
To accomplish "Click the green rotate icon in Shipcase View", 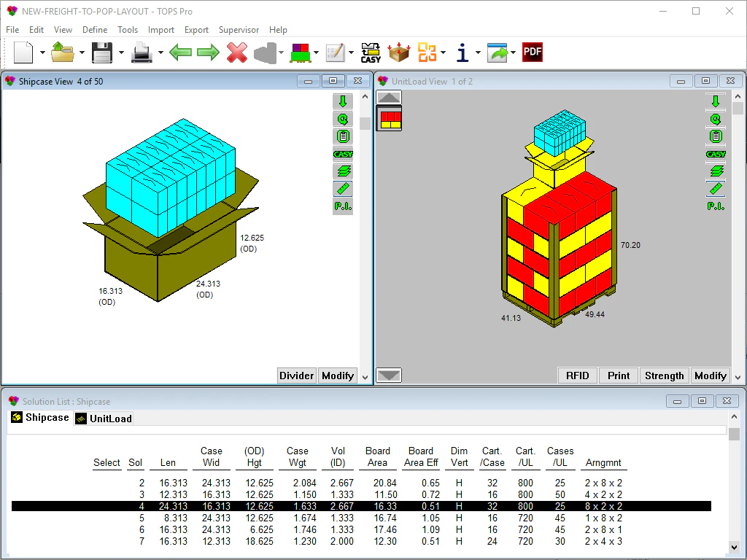I will 343,119.
